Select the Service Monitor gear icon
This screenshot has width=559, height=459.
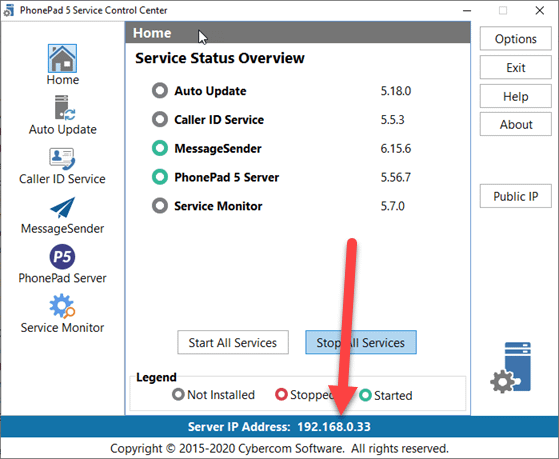point(62,306)
